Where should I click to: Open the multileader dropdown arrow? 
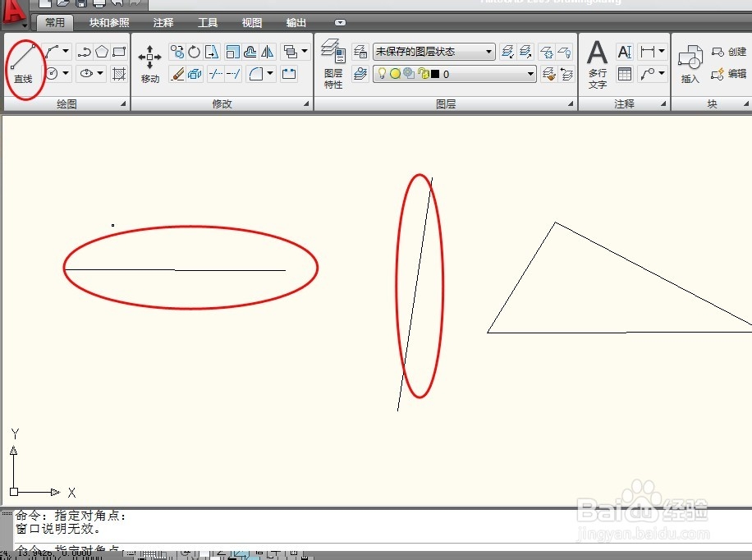[x=662, y=73]
